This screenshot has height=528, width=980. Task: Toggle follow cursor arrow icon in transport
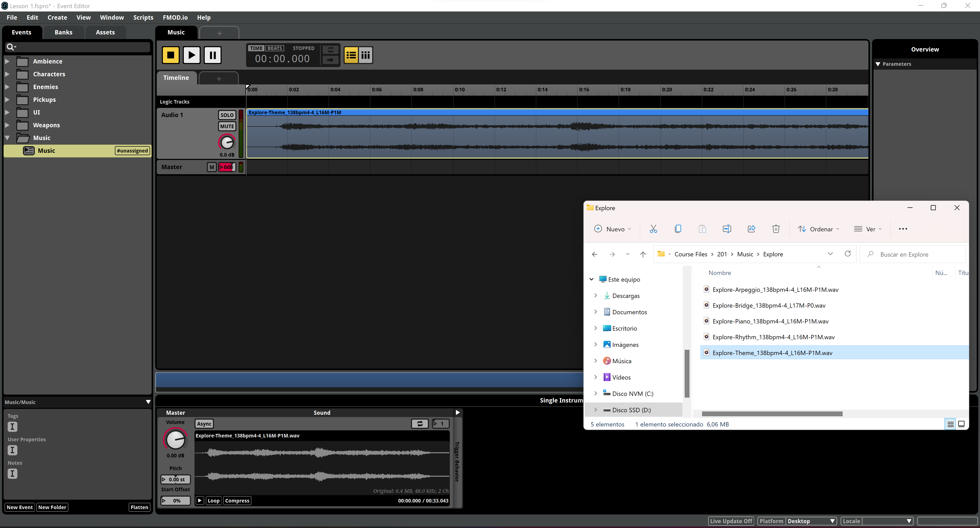[x=330, y=60]
